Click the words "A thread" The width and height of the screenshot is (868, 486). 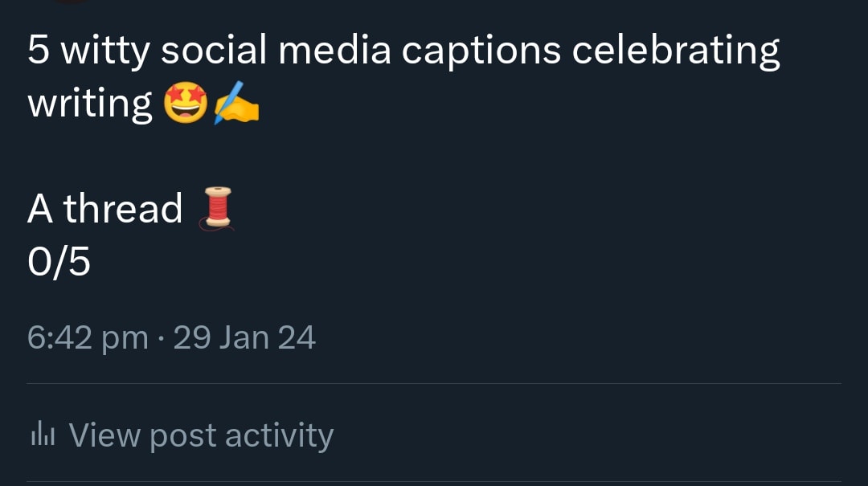(105, 209)
